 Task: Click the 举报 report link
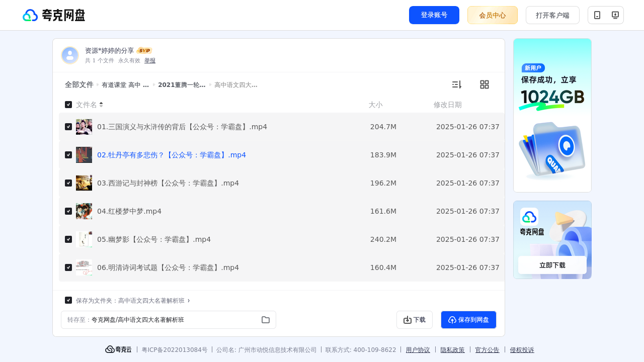[x=150, y=60]
